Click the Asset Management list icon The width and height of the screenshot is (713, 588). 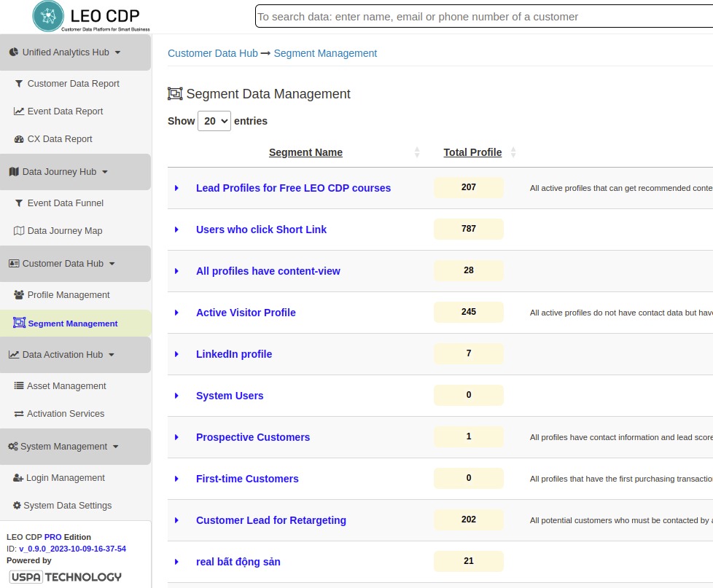(x=19, y=385)
